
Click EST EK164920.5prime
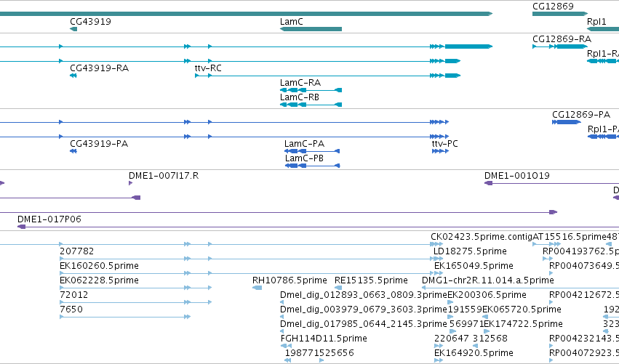(474, 353)
